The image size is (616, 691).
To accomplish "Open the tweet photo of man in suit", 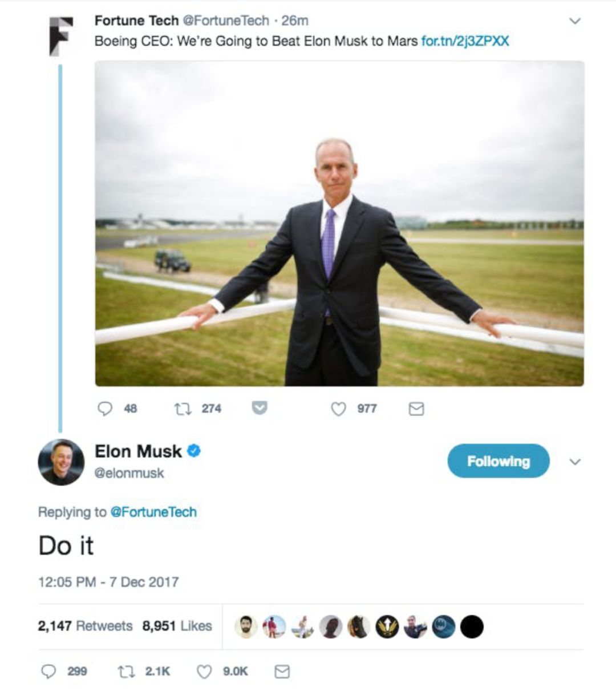I will coord(339,223).
